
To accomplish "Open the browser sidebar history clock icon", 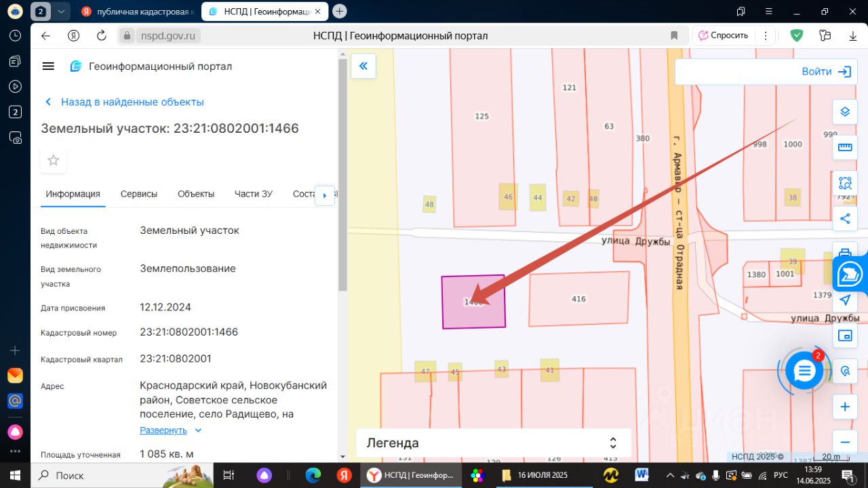I will 15,36.
